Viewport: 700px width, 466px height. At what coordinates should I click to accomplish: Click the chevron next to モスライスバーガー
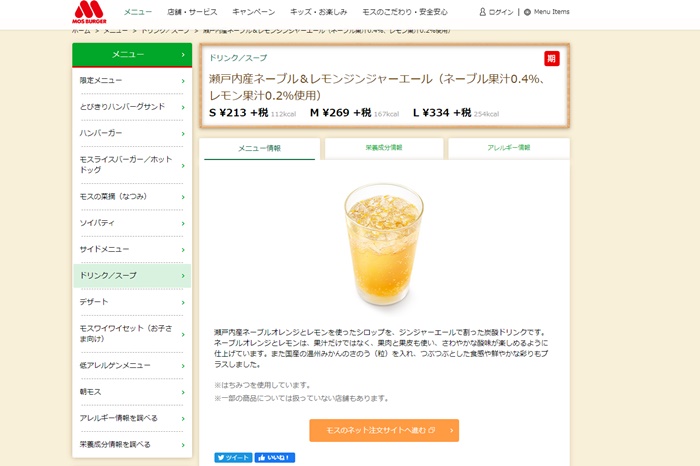tap(183, 166)
